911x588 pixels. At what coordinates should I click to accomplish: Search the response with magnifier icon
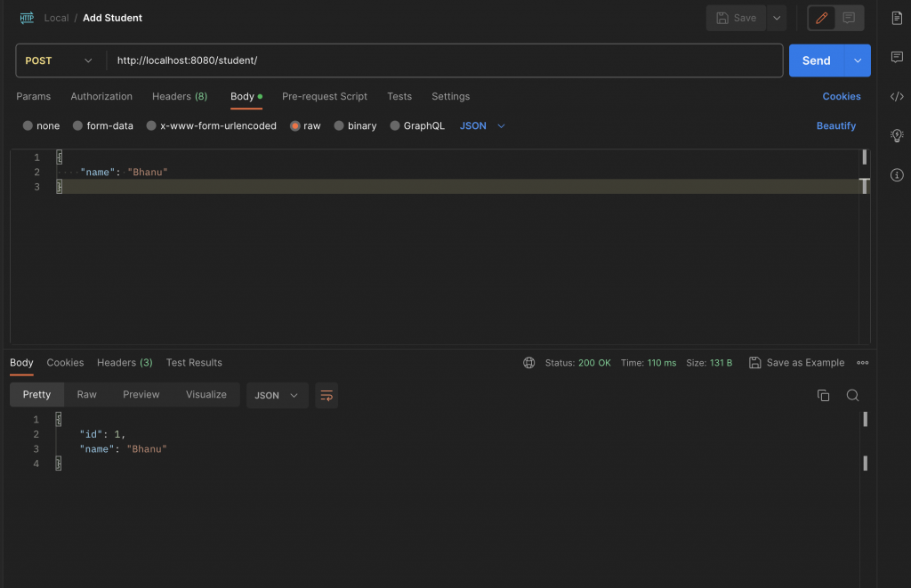click(x=853, y=396)
